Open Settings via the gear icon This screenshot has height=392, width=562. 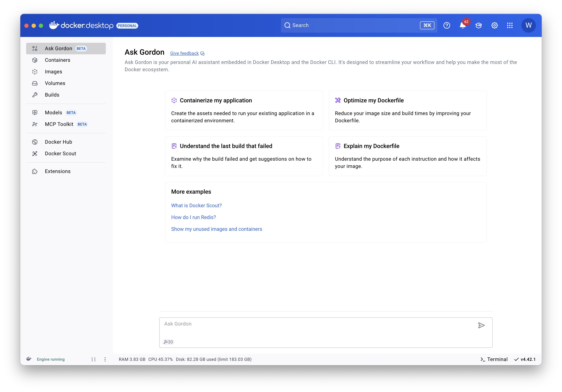click(x=494, y=25)
